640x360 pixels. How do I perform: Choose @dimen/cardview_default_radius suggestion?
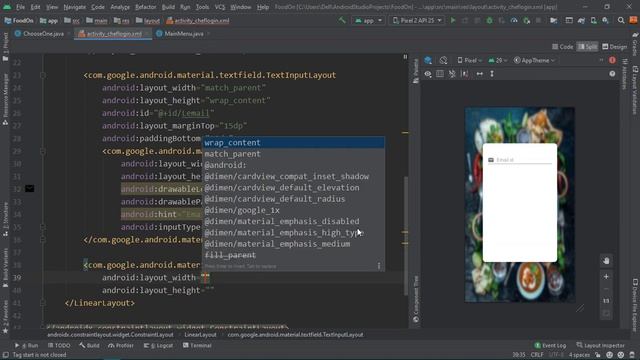point(293,199)
